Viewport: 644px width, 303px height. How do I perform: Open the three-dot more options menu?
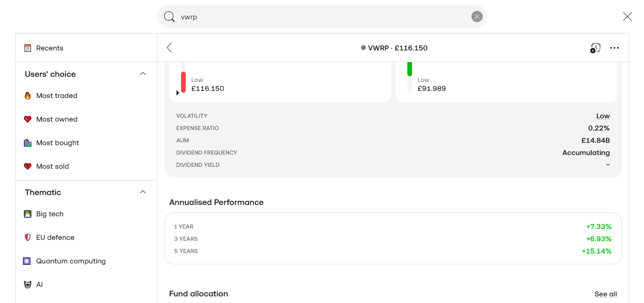614,48
